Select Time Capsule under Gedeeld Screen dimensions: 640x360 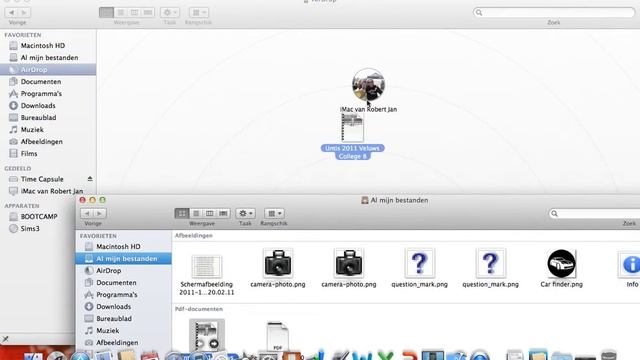(42, 179)
